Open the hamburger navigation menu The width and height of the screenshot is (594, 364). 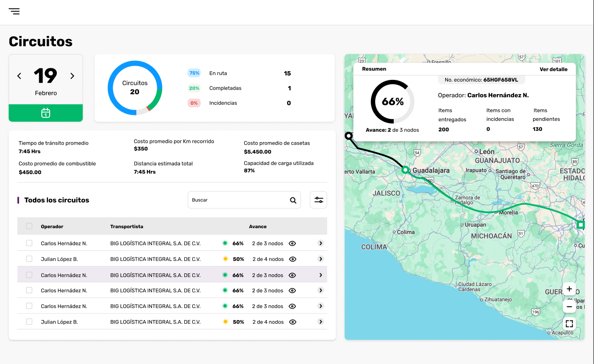tap(14, 11)
